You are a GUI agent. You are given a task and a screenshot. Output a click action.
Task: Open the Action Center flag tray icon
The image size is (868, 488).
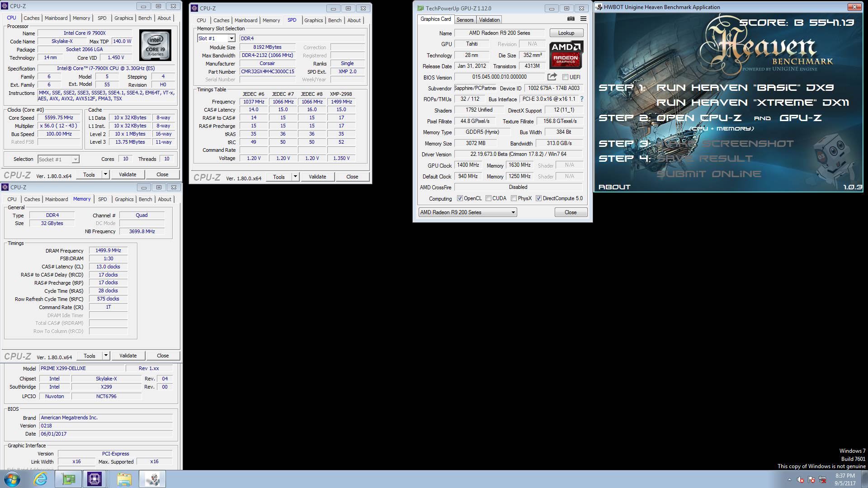(811, 480)
